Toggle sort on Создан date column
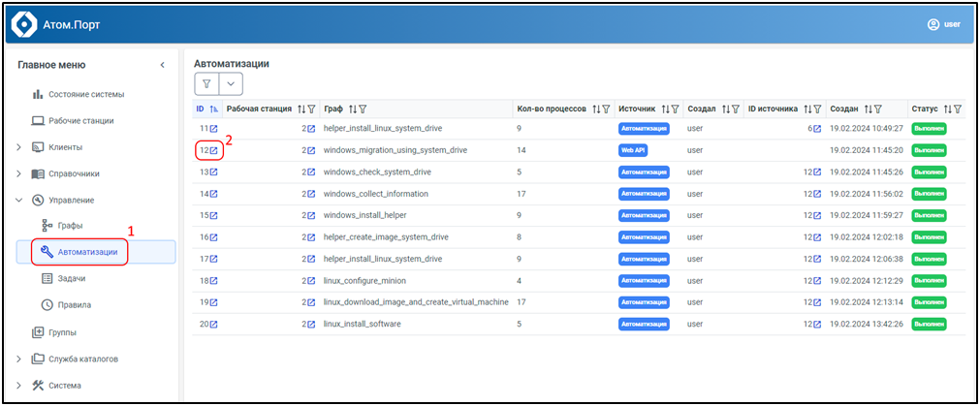The height and width of the screenshot is (406, 980). click(869, 109)
